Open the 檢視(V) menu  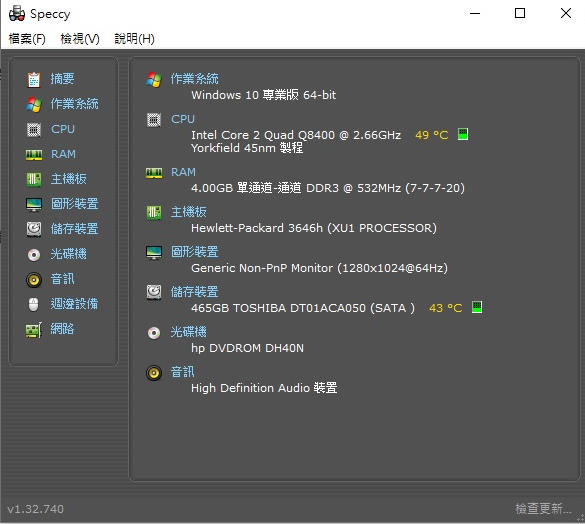coord(80,38)
